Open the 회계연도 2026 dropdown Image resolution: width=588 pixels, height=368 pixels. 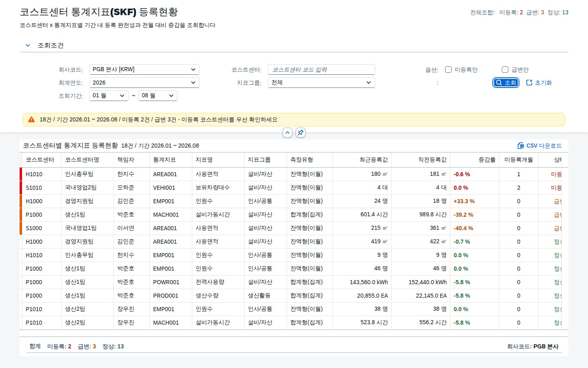[145, 83]
